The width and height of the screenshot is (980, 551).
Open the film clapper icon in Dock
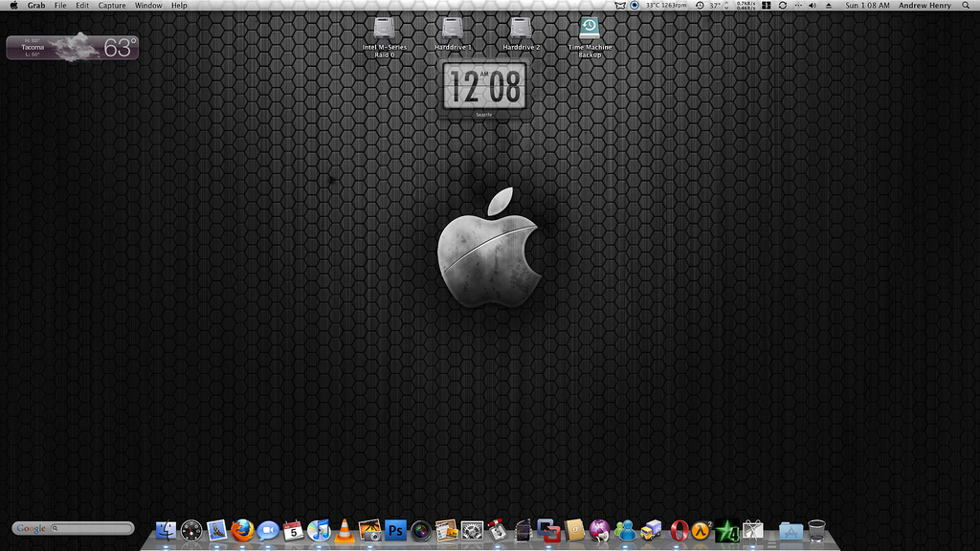[x=523, y=531]
